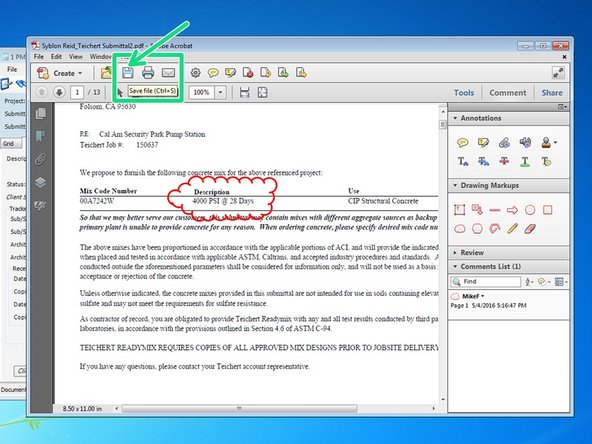Click the Print icon in toolbar
592x444 pixels.
click(148, 72)
